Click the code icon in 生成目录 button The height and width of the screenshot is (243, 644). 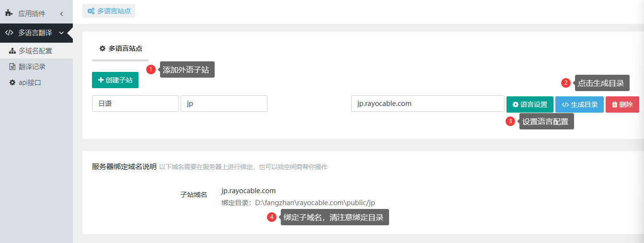pyautogui.click(x=565, y=104)
